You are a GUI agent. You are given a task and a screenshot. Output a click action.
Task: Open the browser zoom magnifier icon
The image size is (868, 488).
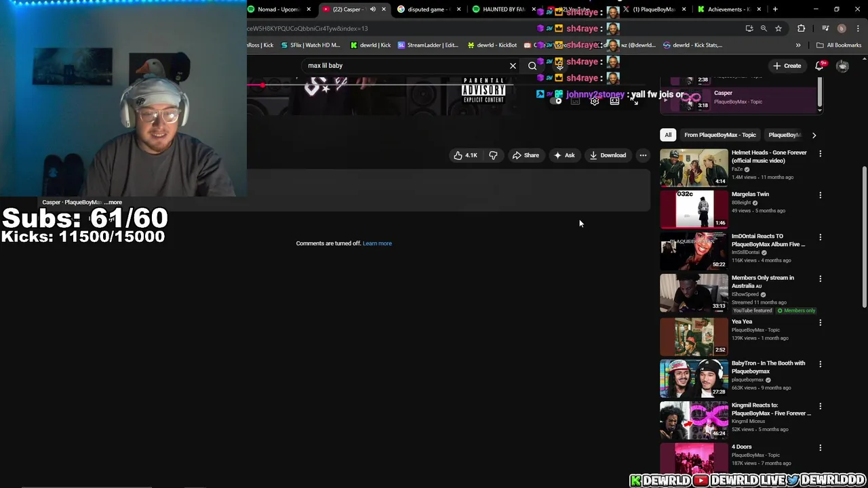[764, 28]
